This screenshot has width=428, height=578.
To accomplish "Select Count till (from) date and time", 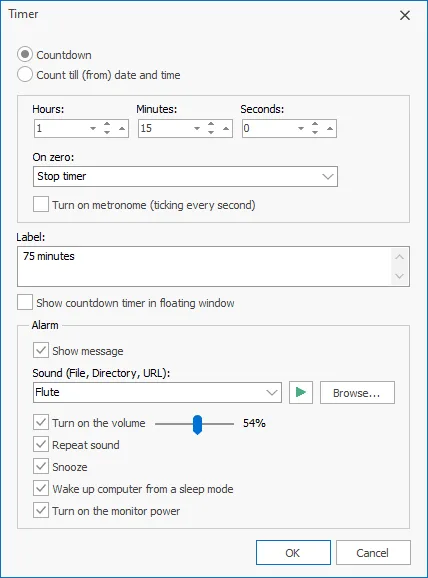I will click(x=25, y=75).
